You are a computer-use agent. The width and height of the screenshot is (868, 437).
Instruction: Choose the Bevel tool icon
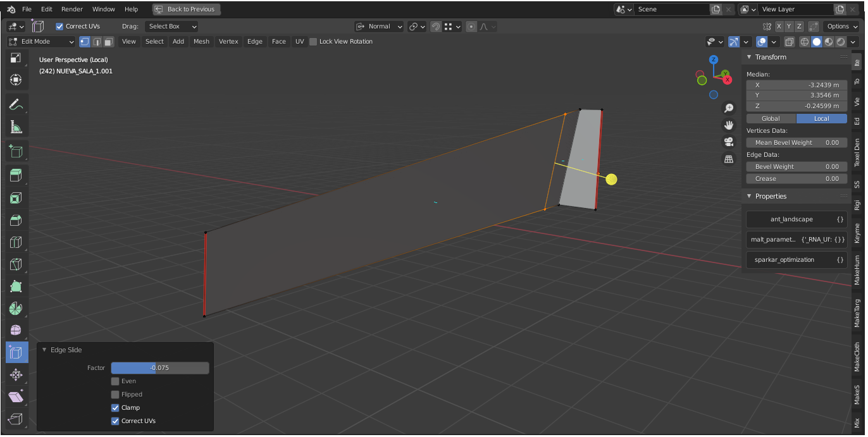point(16,220)
